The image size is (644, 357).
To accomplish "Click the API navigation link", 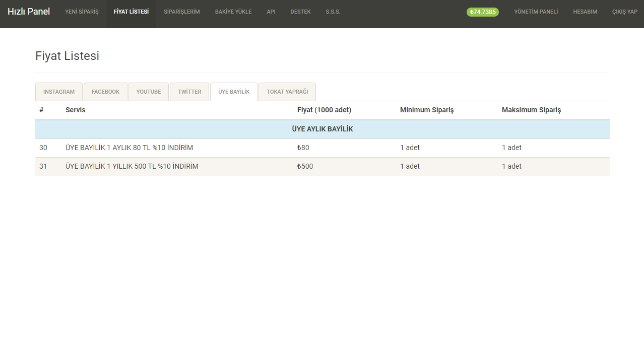I will tap(271, 12).
